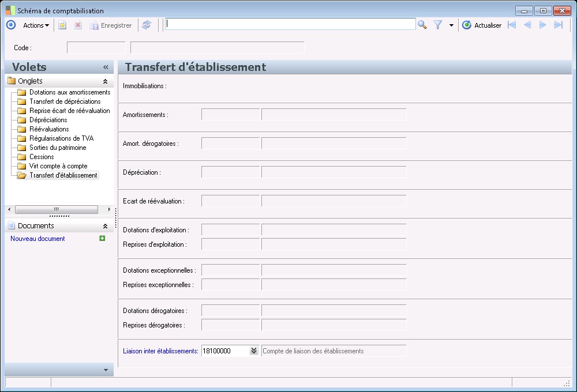This screenshot has width=577, height=392.
Task: Click the blue circle icon beside Actions
Action: pos(11,25)
